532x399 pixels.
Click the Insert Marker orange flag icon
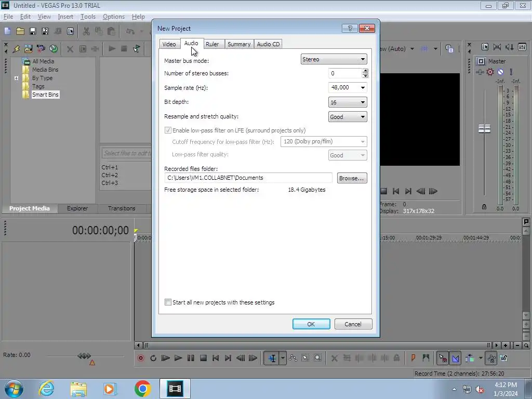pyautogui.click(x=413, y=358)
